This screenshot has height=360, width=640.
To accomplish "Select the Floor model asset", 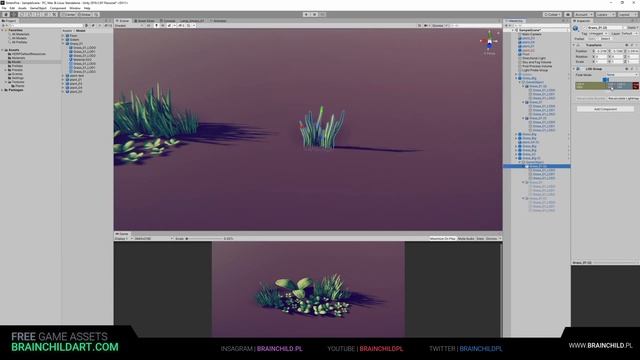I will click(x=73, y=36).
